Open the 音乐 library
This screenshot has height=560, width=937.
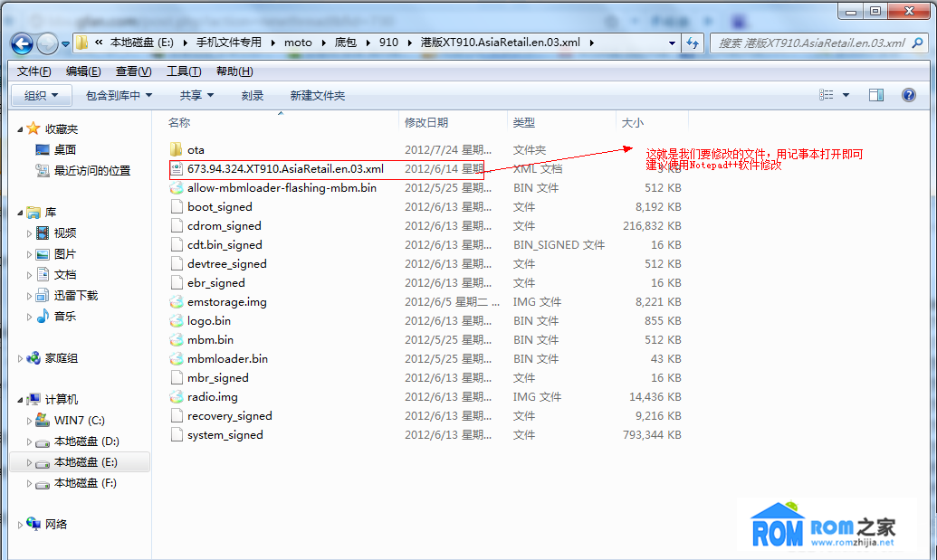pos(64,317)
